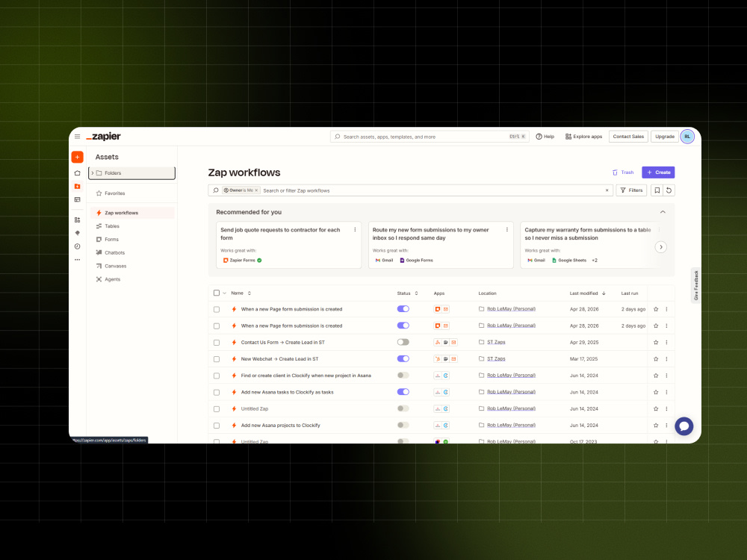Click the Upgrade button

coord(665,137)
